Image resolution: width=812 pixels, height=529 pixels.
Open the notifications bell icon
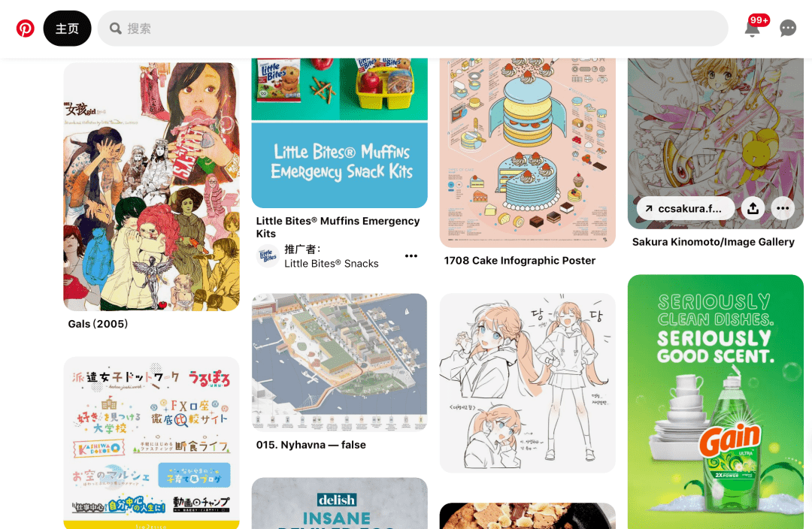pyautogui.click(x=753, y=29)
